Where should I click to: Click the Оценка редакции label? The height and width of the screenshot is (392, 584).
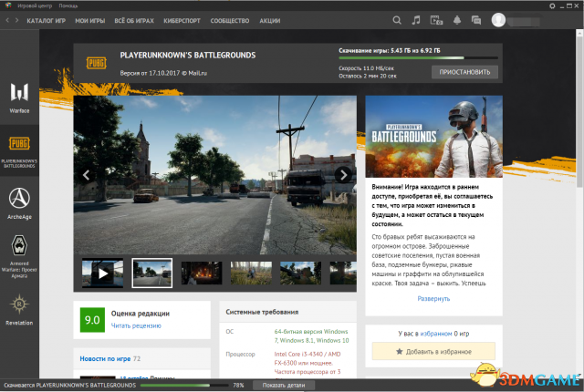pos(141,314)
